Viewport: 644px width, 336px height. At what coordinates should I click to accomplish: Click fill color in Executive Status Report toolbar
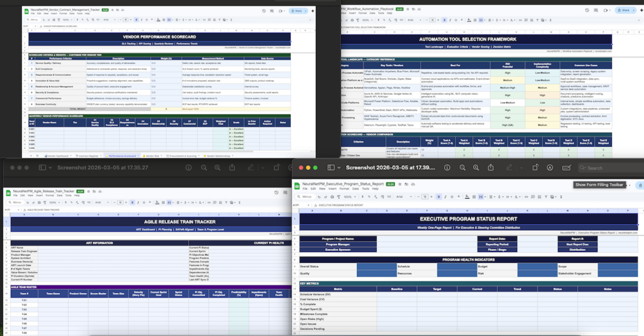click(x=467, y=197)
